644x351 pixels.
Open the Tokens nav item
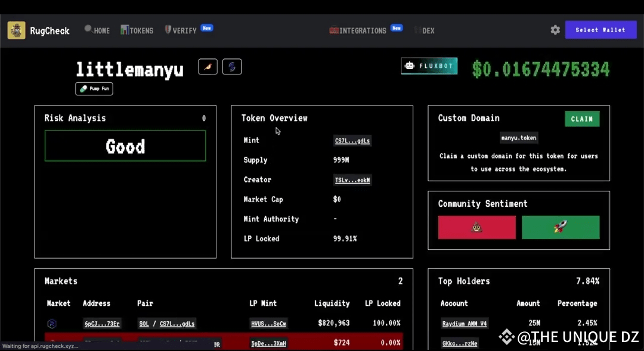pyautogui.click(x=137, y=30)
